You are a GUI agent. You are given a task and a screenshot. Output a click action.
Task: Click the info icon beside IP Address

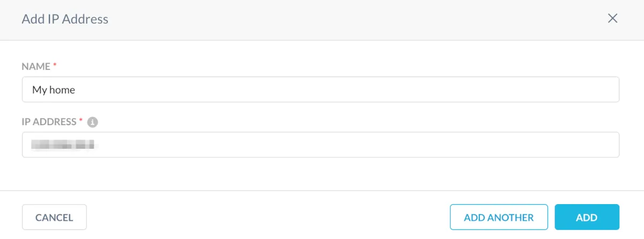92,122
